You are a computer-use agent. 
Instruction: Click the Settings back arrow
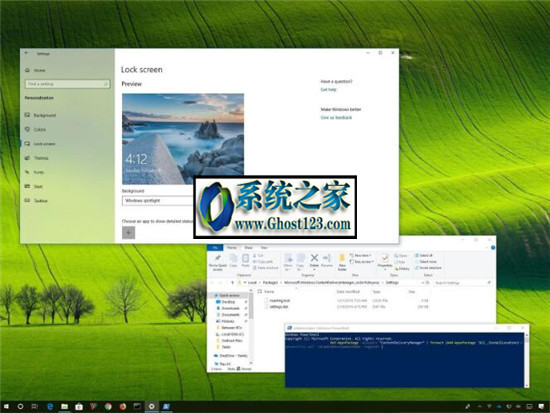[27, 53]
